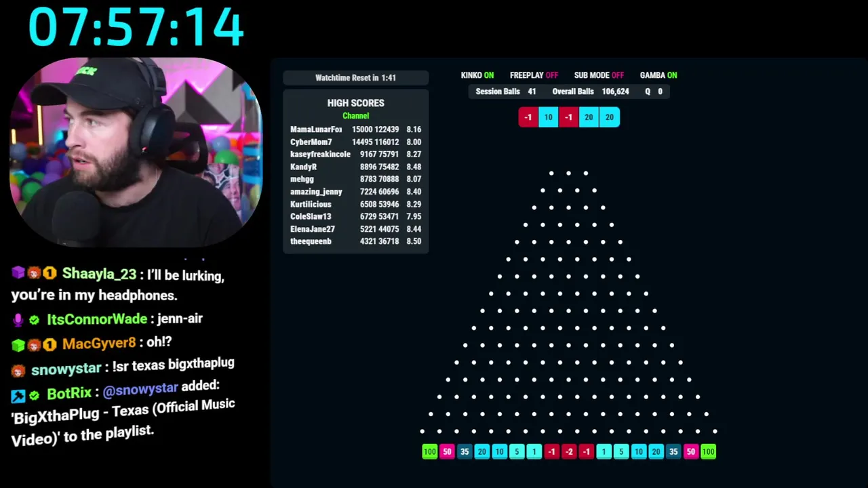This screenshot has height=488, width=868.
Task: Select the Kurtilicious high score row
Action: point(356,204)
